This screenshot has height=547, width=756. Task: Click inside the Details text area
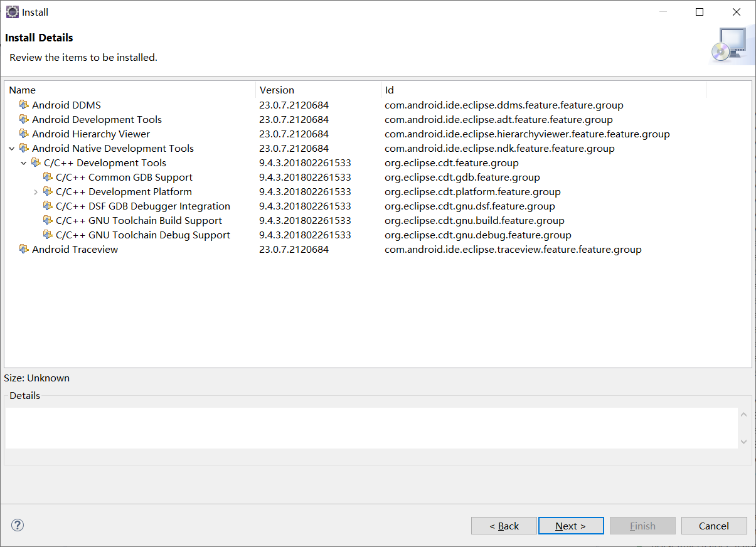371,428
